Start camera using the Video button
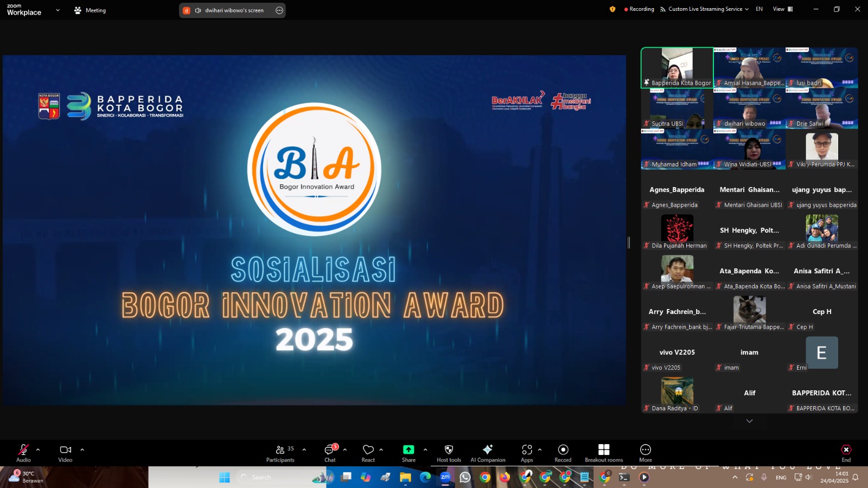Viewport: 868px width, 488px height. [x=65, y=453]
